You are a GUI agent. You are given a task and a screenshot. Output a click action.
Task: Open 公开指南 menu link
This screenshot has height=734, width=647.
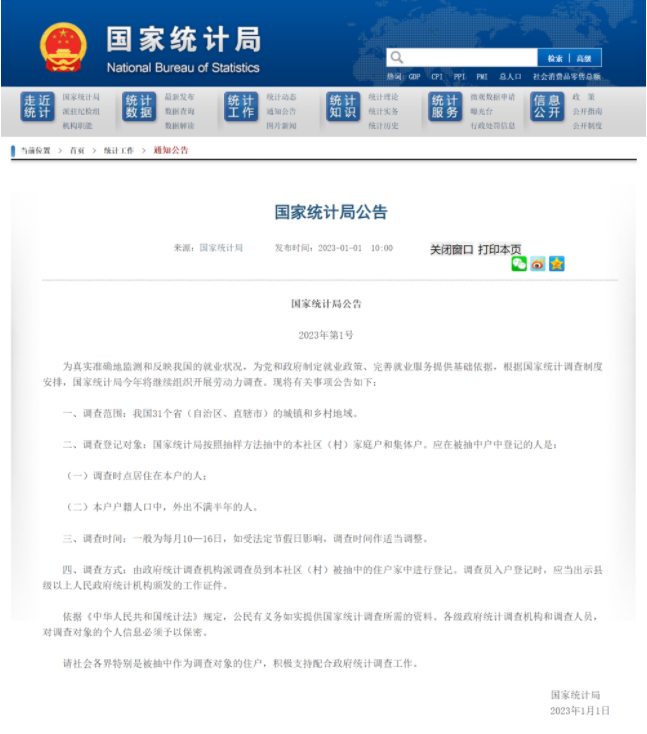pos(588,111)
